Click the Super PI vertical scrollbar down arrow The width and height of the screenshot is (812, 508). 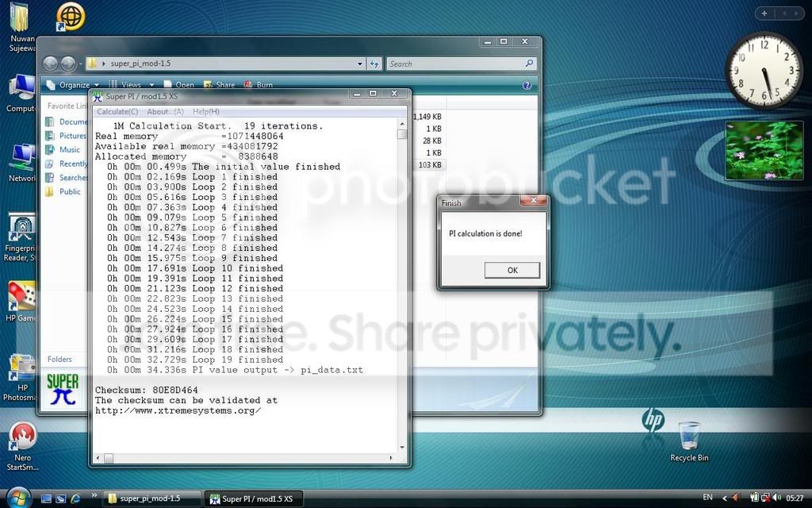point(402,448)
